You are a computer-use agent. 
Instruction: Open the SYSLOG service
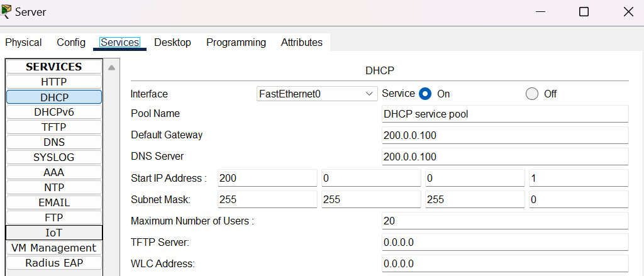click(x=54, y=157)
